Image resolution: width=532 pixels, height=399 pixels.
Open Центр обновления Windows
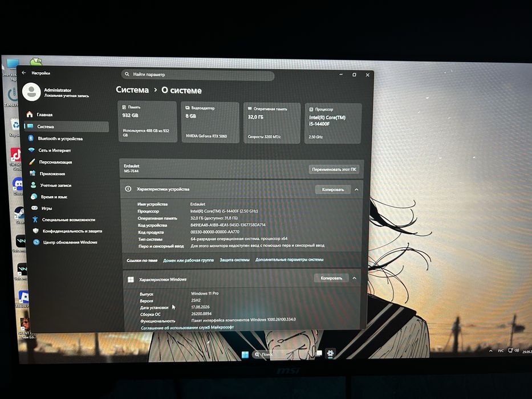pos(71,242)
